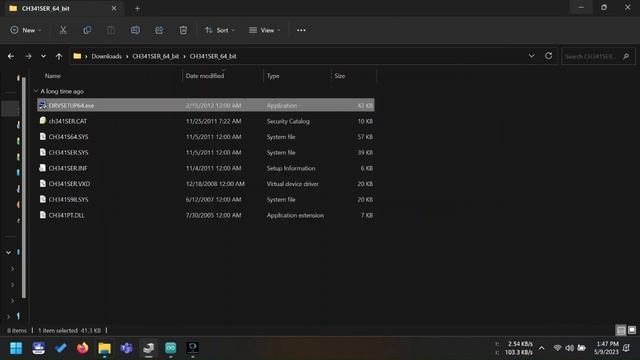Click the volume speaker tray icon

coord(569,348)
